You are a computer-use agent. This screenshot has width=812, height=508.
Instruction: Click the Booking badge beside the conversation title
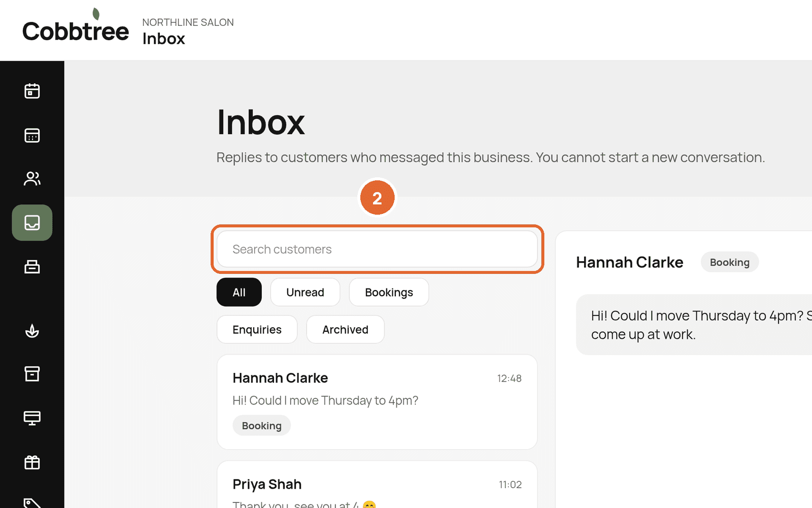click(730, 262)
